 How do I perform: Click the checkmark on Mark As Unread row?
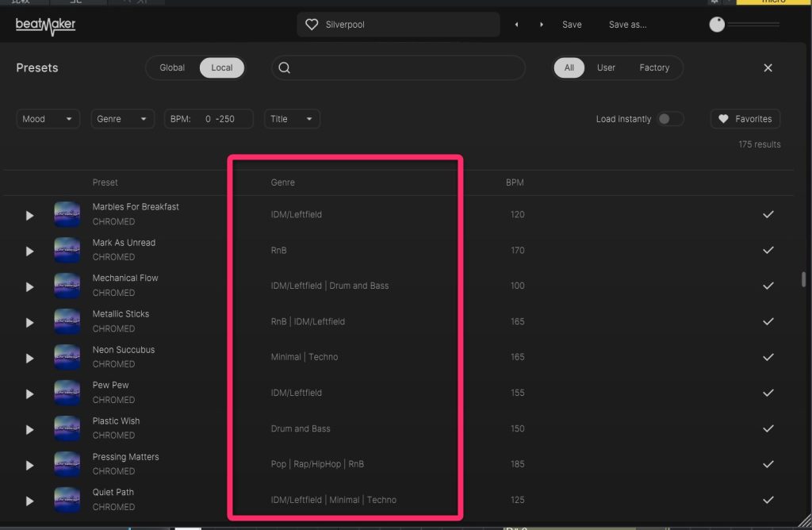coord(768,250)
